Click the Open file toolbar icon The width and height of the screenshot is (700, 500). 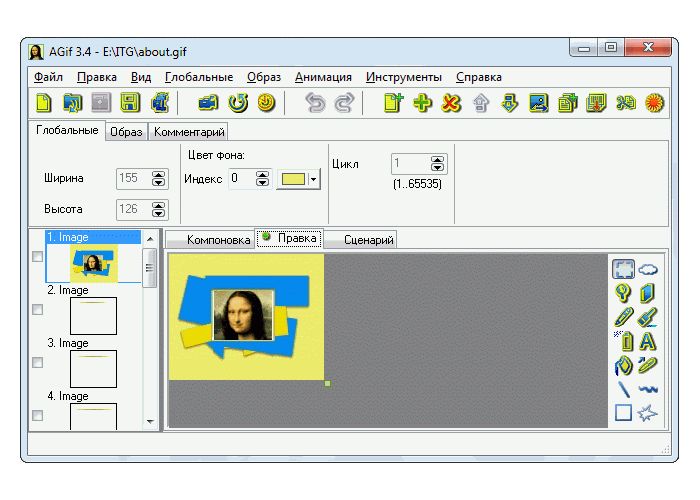point(72,103)
